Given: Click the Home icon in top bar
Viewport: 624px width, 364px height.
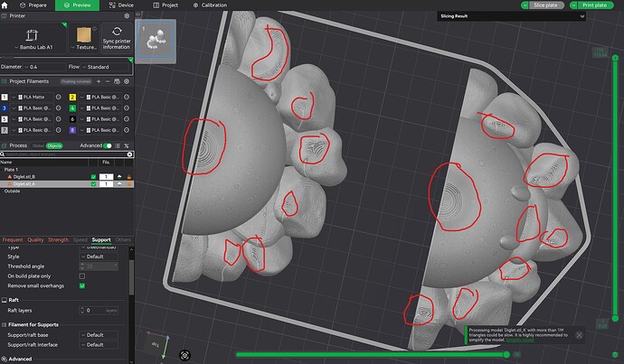Looking at the screenshot, I should [x=5, y=5].
